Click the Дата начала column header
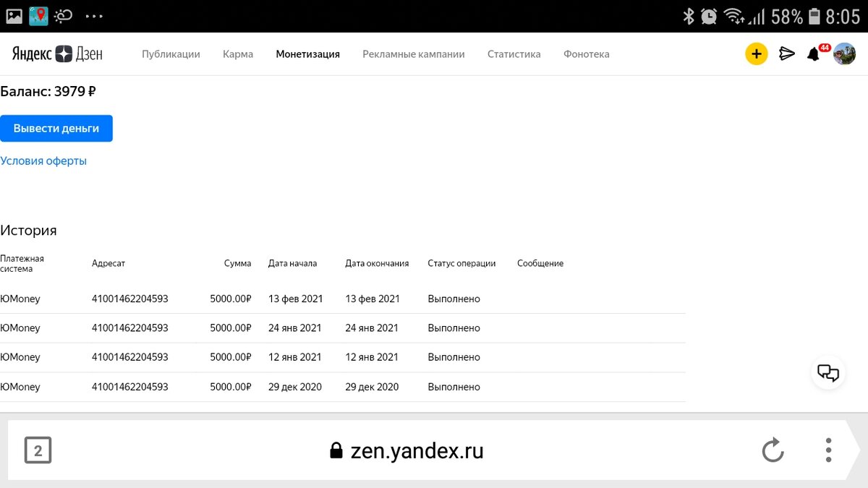This screenshot has height=488, width=868. [x=292, y=264]
